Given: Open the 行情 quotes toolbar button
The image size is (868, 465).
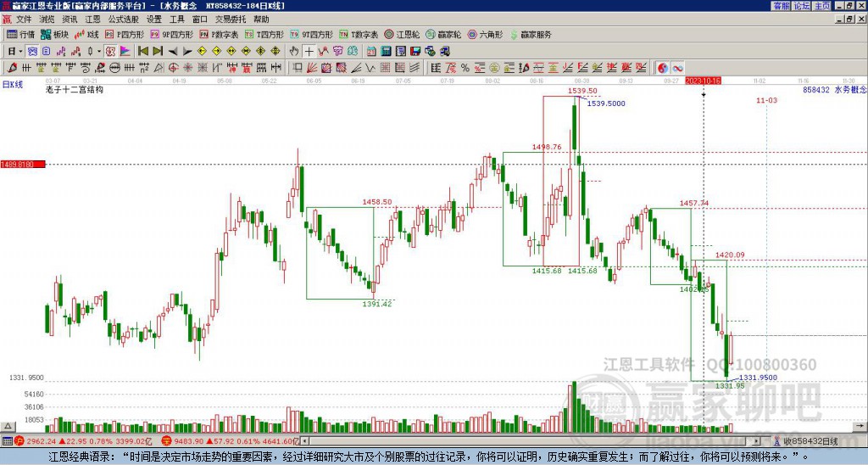Looking at the screenshot, I should coord(20,34).
